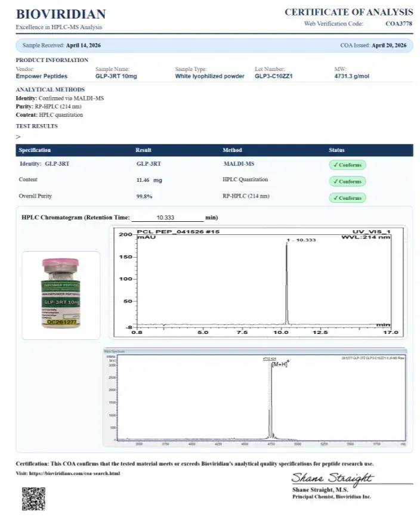Click the HPLC peak at 10.333
The image size is (420, 520).
286,282
